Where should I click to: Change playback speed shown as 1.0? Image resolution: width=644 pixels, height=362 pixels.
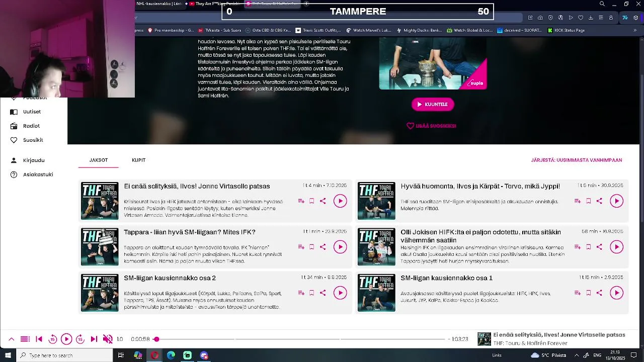120,339
